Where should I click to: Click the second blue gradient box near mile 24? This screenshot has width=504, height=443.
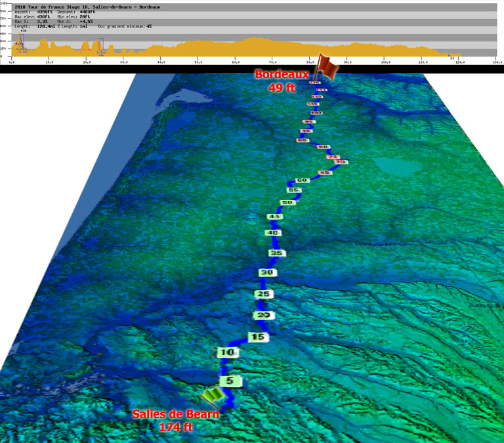pyautogui.click(x=101, y=45)
